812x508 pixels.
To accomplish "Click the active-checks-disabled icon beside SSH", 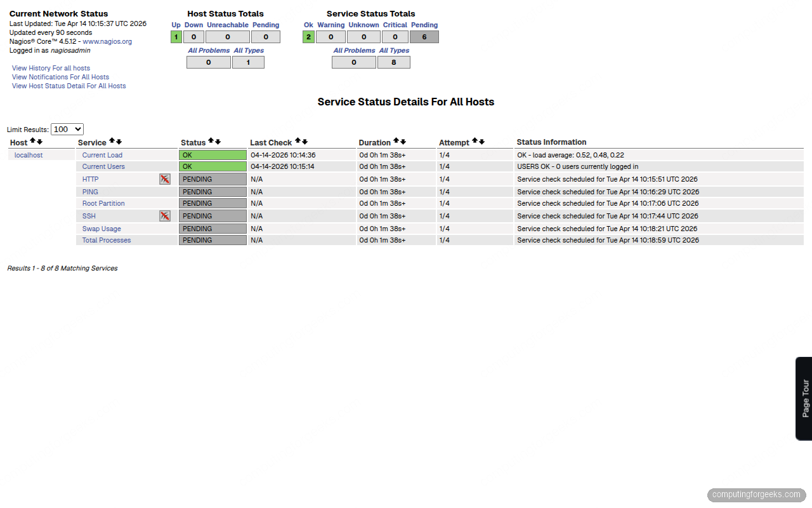I will click(x=165, y=216).
